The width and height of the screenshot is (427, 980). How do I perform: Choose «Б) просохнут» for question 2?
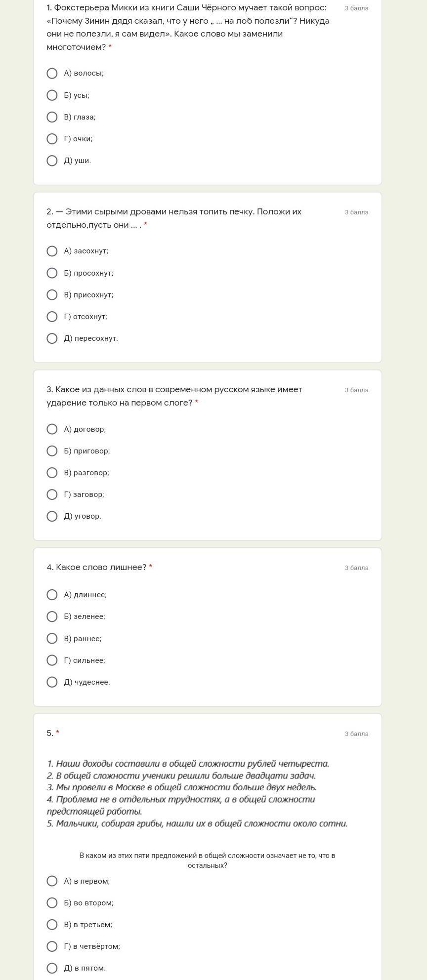coord(52,273)
